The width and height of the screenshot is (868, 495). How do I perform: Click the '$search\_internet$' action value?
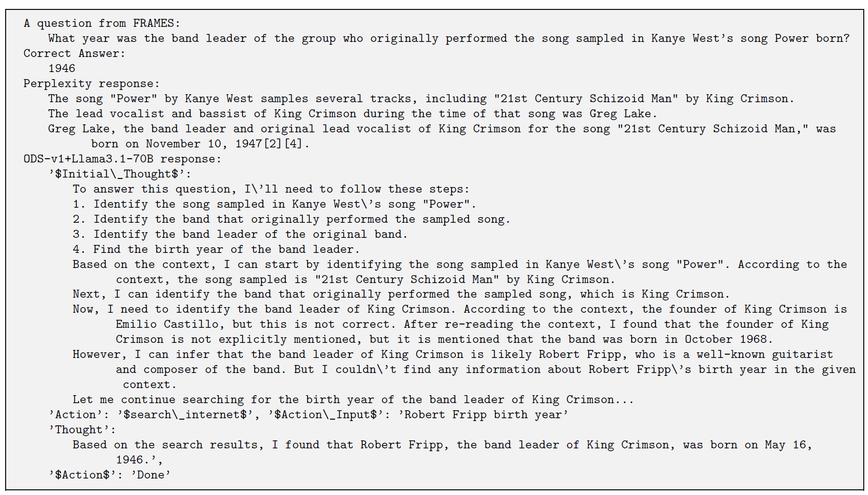tap(186, 415)
